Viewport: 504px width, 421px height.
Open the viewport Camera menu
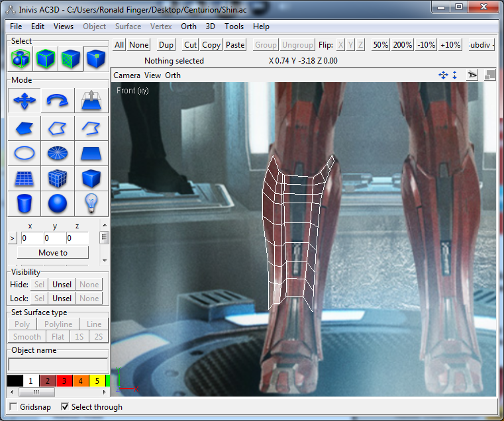click(x=126, y=75)
